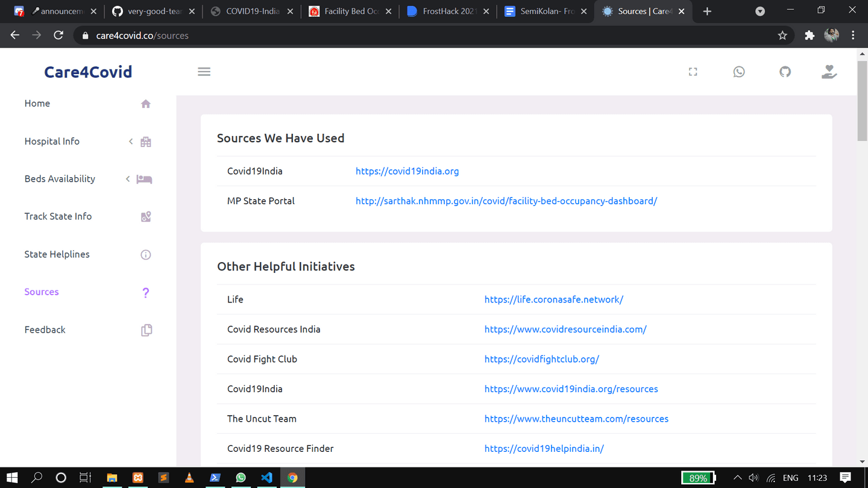The width and height of the screenshot is (868, 488).
Task: Open the notification center icon
Action: click(846, 478)
